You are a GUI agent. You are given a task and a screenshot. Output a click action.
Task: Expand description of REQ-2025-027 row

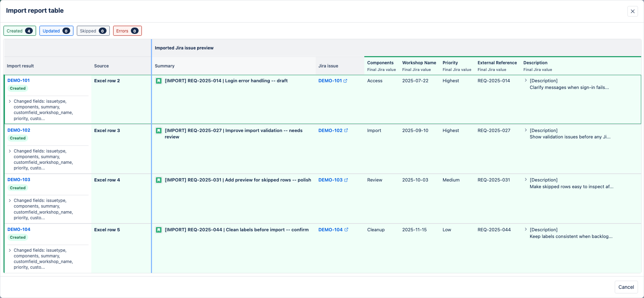point(526,130)
